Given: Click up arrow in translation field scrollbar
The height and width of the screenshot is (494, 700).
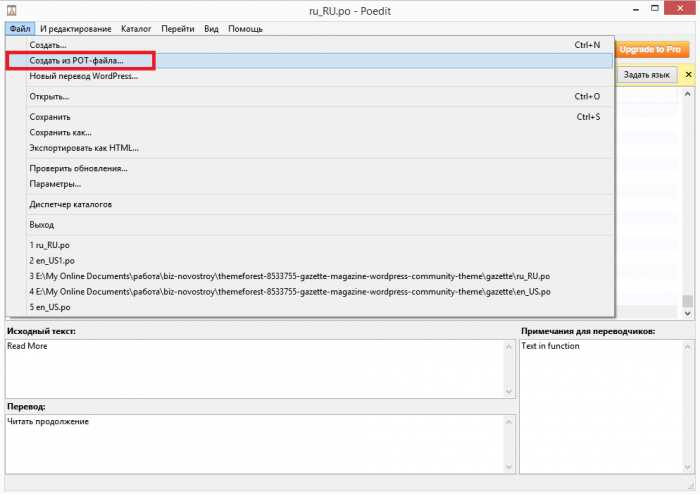Looking at the screenshot, I should (x=509, y=422).
